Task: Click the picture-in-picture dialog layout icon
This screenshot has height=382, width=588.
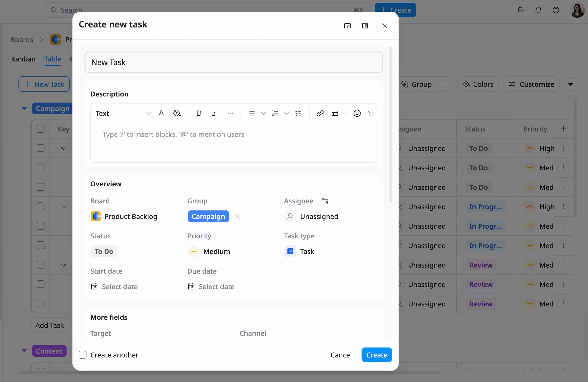Action: (347, 26)
